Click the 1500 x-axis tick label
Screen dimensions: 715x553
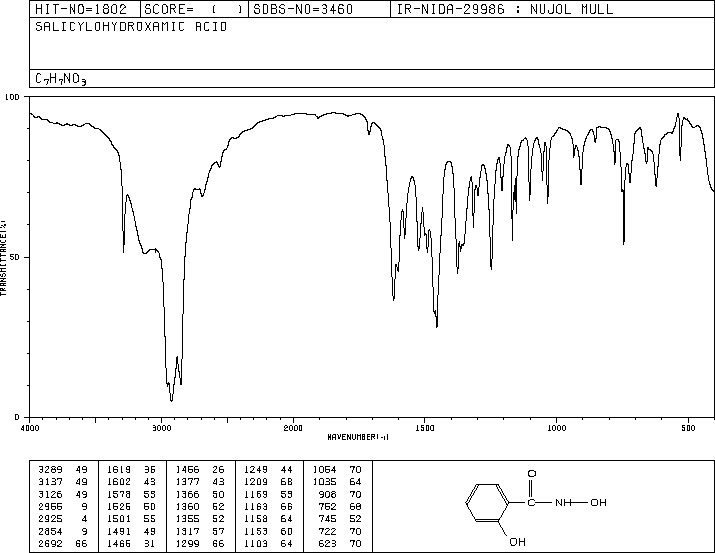click(x=425, y=428)
